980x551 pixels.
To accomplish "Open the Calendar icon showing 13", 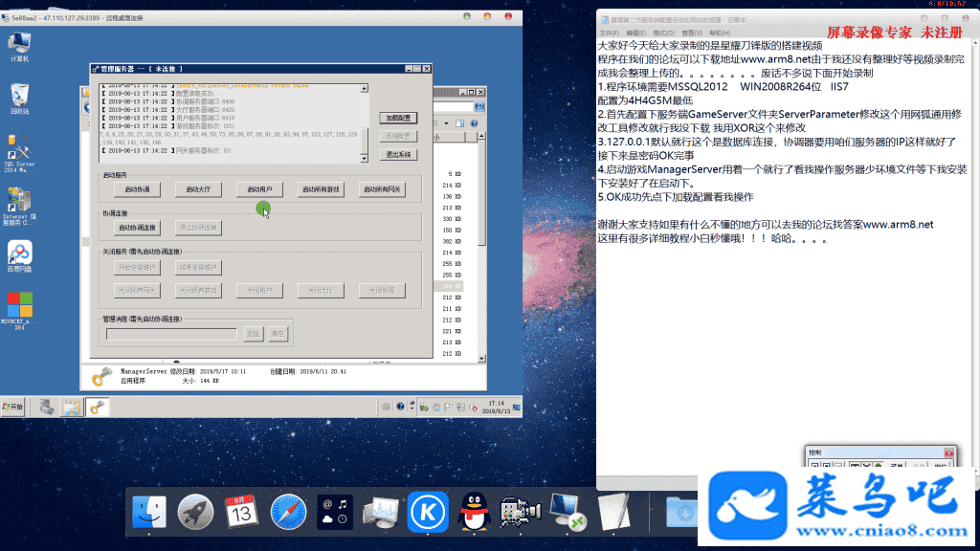I will [x=242, y=514].
